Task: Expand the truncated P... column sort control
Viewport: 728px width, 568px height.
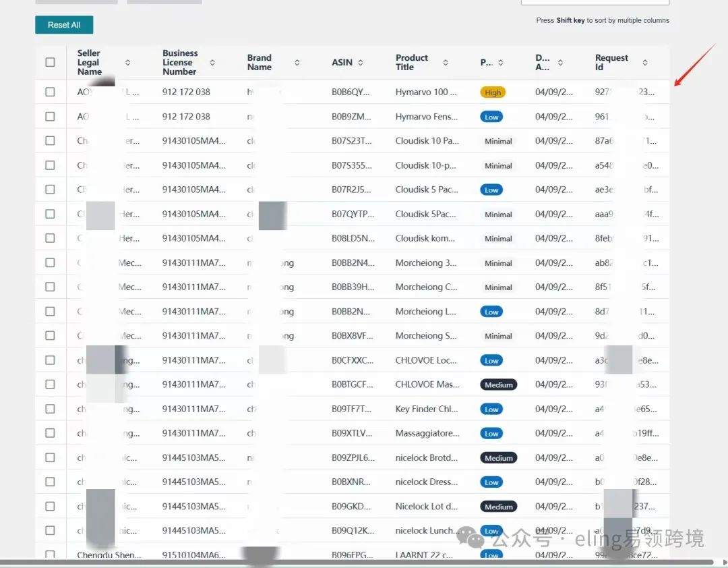Action: 500,63
